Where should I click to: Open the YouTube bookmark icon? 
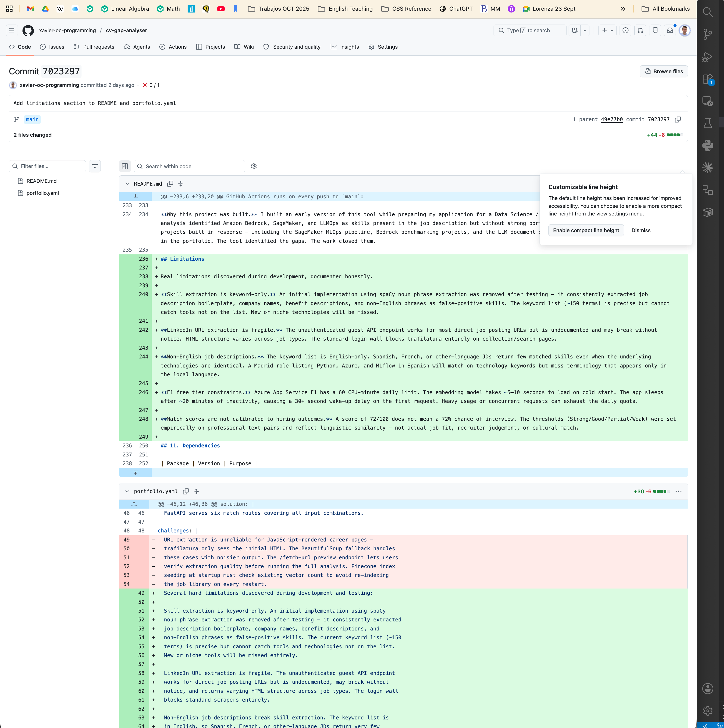click(x=221, y=9)
